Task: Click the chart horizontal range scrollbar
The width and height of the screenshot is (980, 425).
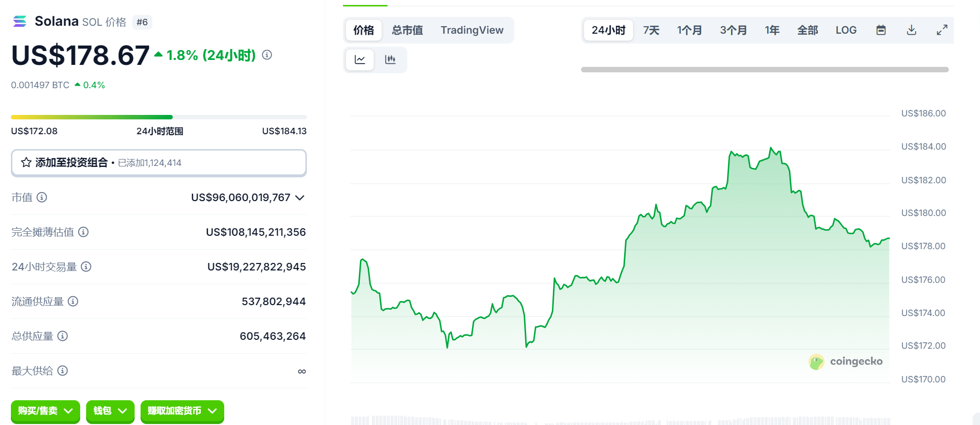Action: [x=764, y=70]
